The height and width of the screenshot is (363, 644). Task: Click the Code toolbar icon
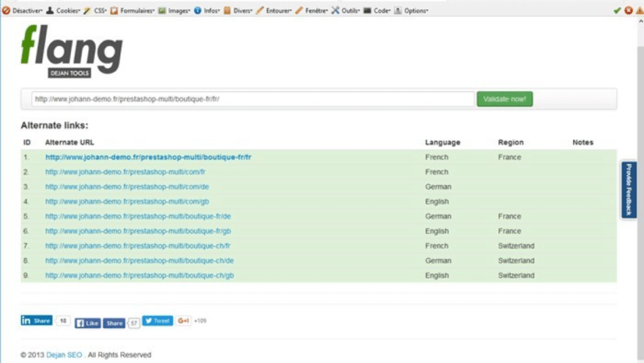click(x=367, y=11)
